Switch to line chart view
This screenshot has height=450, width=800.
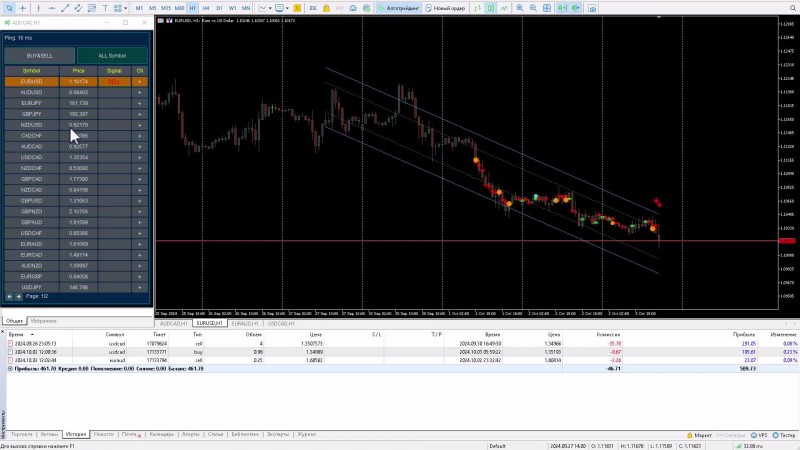pos(504,8)
